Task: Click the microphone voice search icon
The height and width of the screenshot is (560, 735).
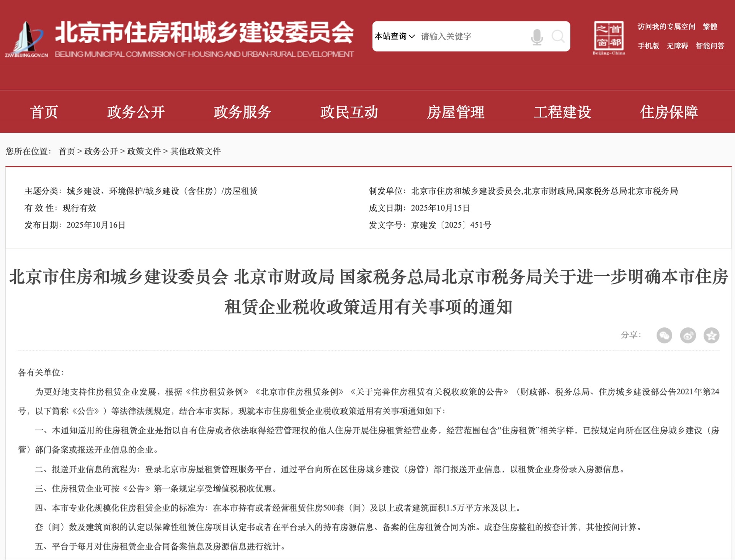Action: click(x=537, y=37)
